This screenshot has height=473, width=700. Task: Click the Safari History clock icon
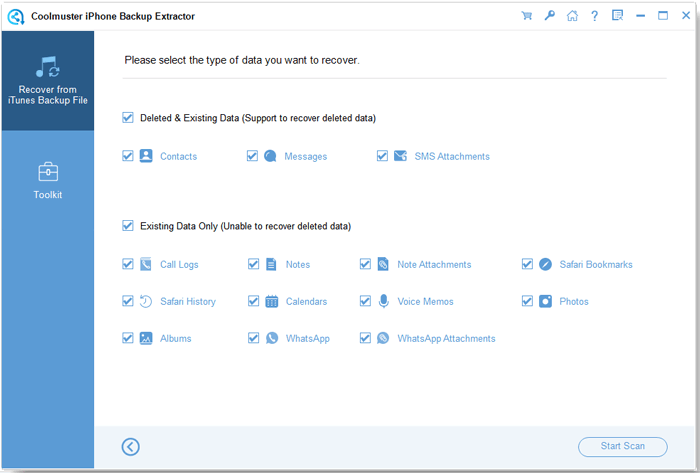tap(146, 301)
